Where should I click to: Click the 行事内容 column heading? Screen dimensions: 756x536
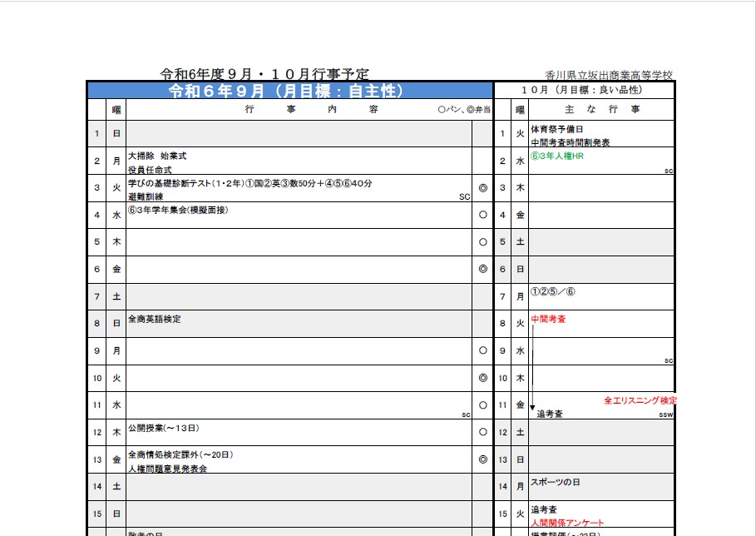coord(311,110)
